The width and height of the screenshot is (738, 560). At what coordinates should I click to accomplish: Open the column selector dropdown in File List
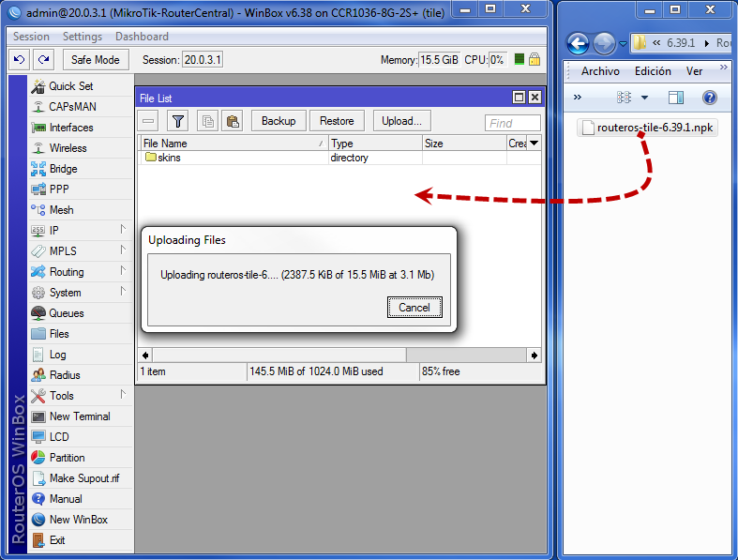tap(535, 144)
